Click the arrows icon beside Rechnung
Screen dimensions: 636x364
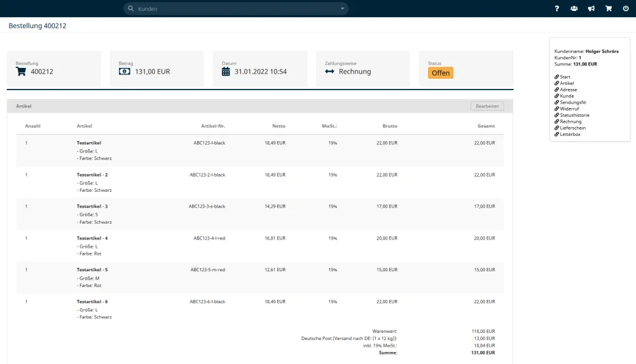click(x=329, y=71)
